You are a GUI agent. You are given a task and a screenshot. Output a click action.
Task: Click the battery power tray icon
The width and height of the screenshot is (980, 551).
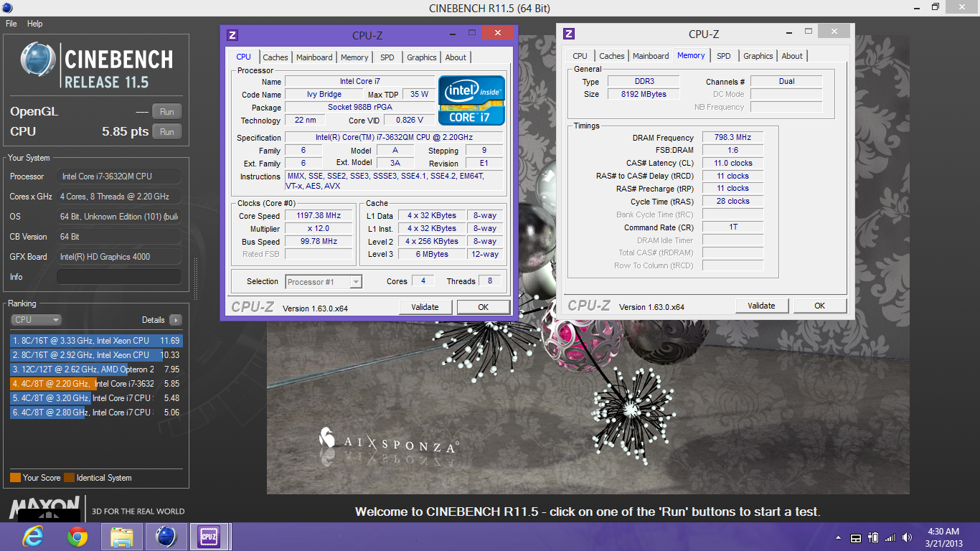point(873,537)
